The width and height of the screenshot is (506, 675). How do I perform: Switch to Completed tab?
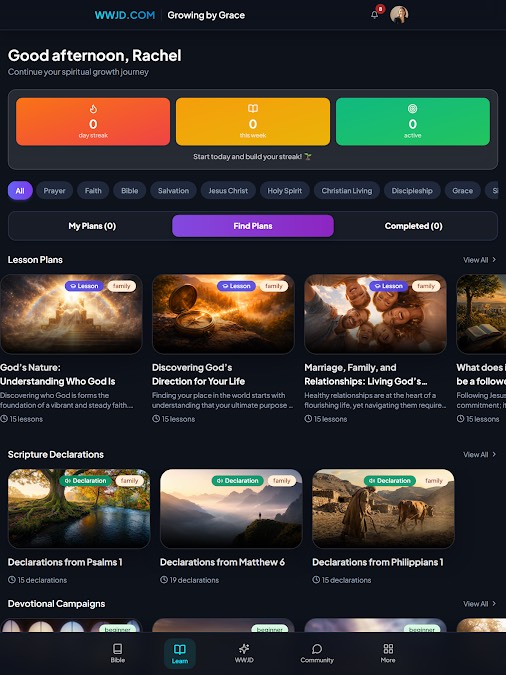(413, 226)
